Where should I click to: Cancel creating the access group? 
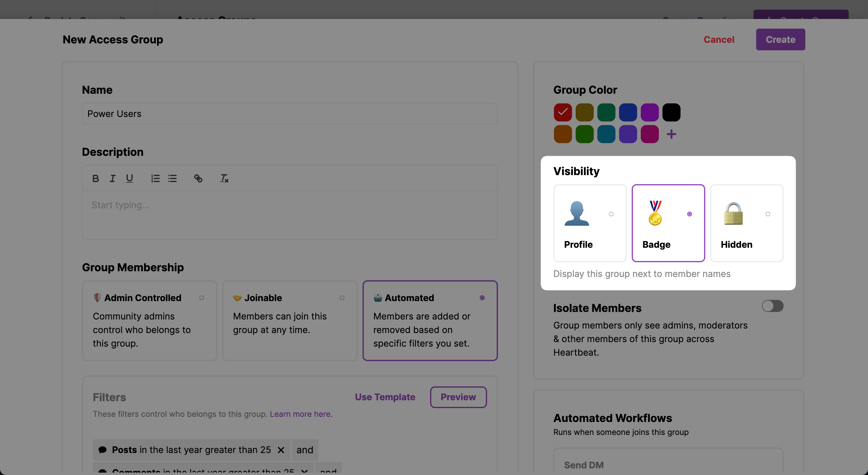[719, 39]
